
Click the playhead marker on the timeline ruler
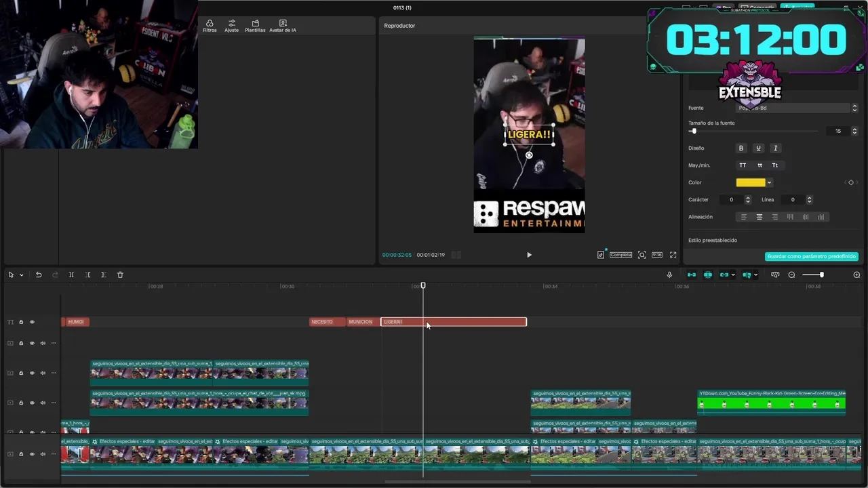pos(423,286)
